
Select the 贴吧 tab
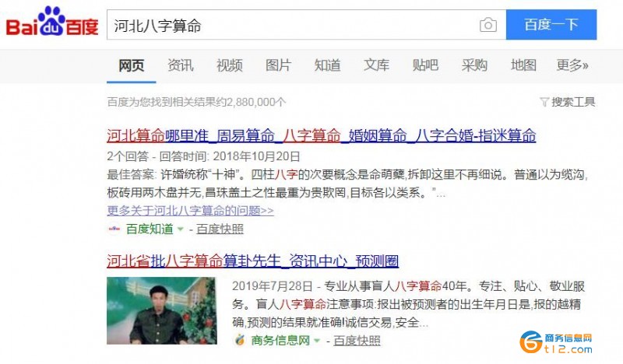tap(425, 65)
